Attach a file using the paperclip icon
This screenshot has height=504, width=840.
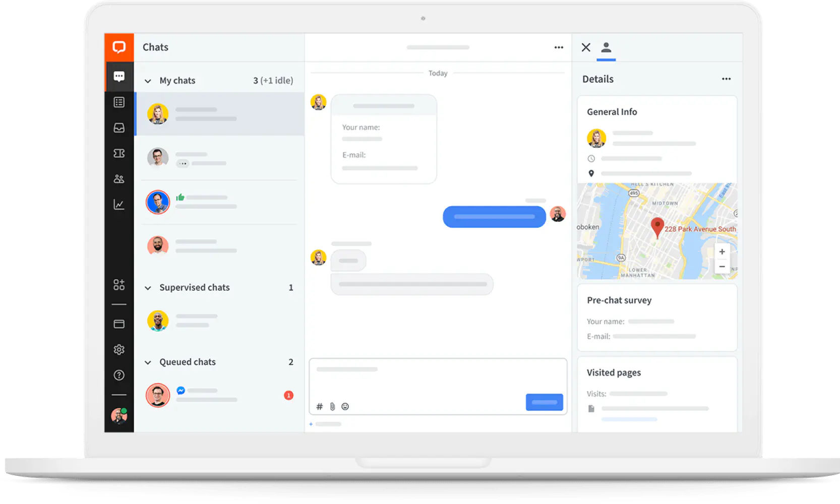pos(332,406)
